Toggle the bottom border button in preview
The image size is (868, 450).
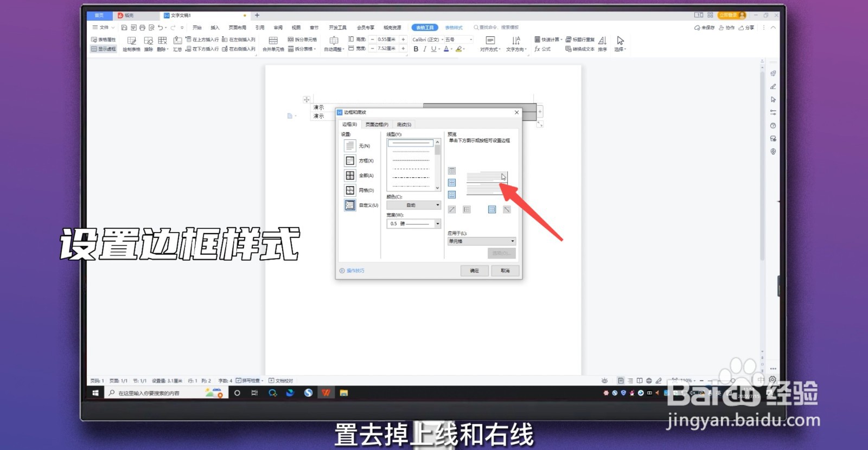click(452, 195)
